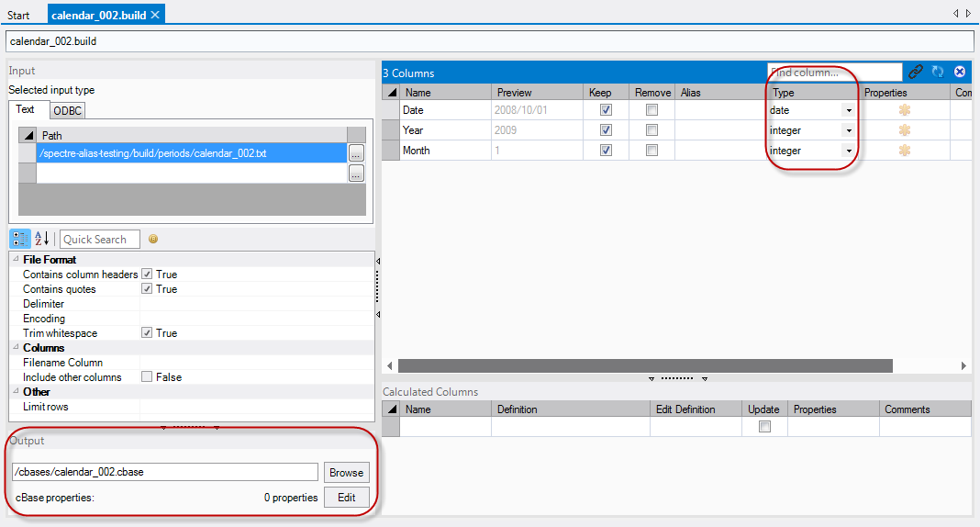Click the Month column name cell
The width and height of the screenshot is (980, 527).
click(x=446, y=150)
